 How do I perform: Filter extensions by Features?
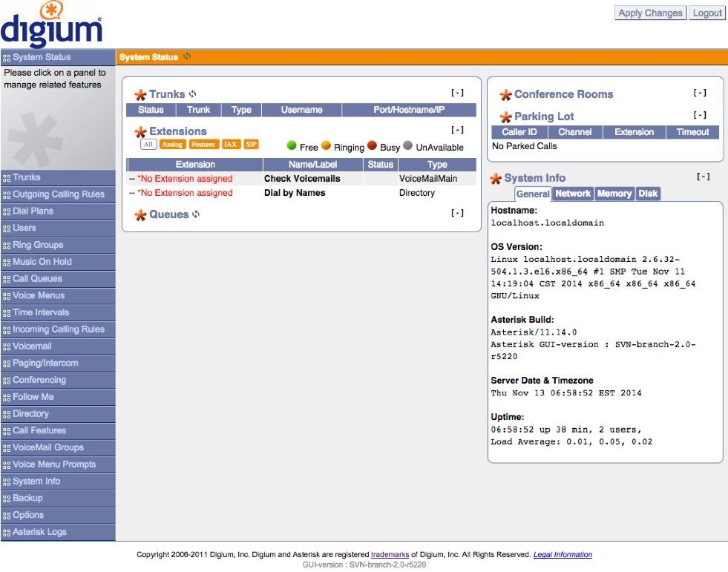tap(203, 145)
